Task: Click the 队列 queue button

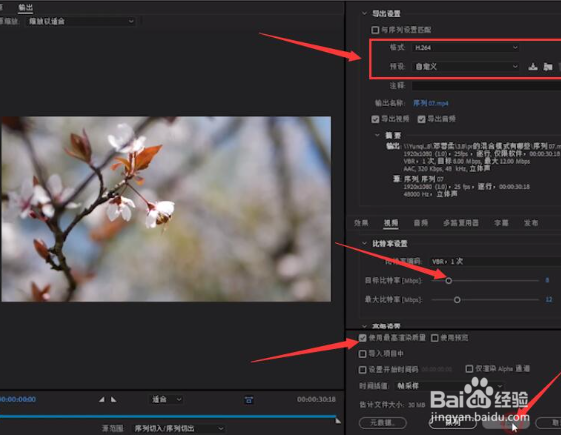Action: coord(453,423)
